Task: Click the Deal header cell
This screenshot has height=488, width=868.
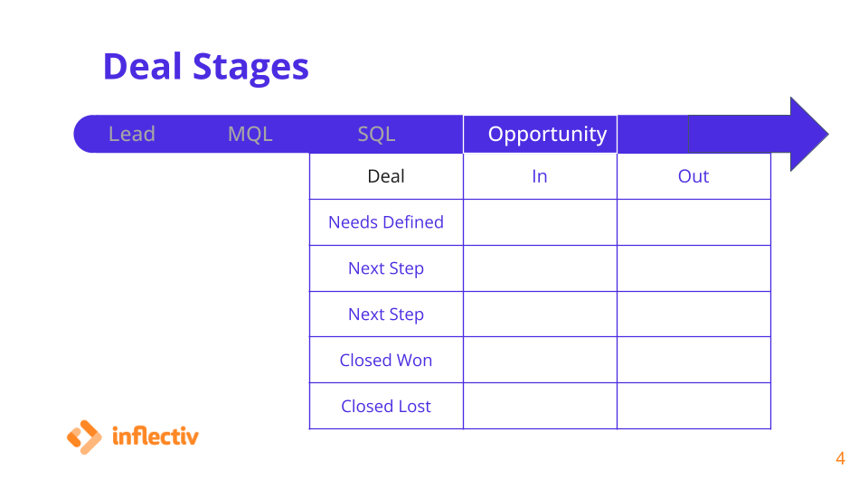Action: coord(386,176)
